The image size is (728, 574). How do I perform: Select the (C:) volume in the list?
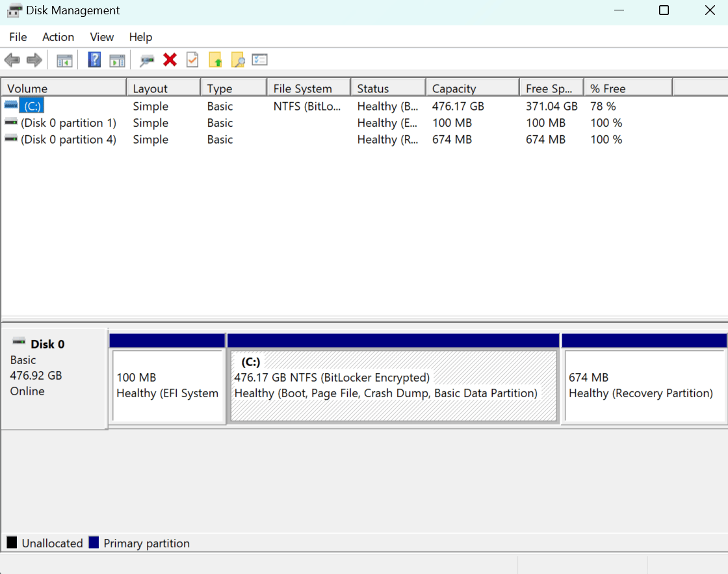(32, 106)
